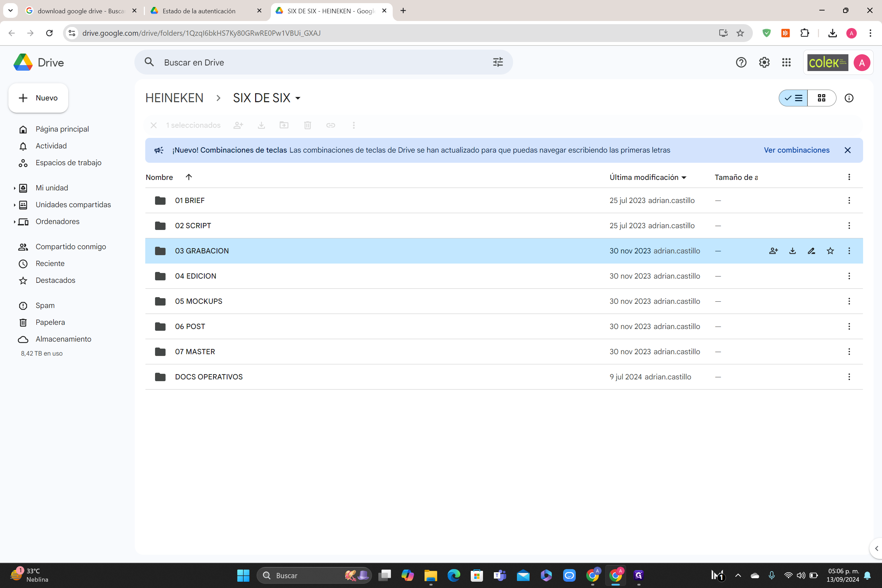This screenshot has width=882, height=588.
Task: Download selected item from the selection toolbar
Action: coord(261,125)
